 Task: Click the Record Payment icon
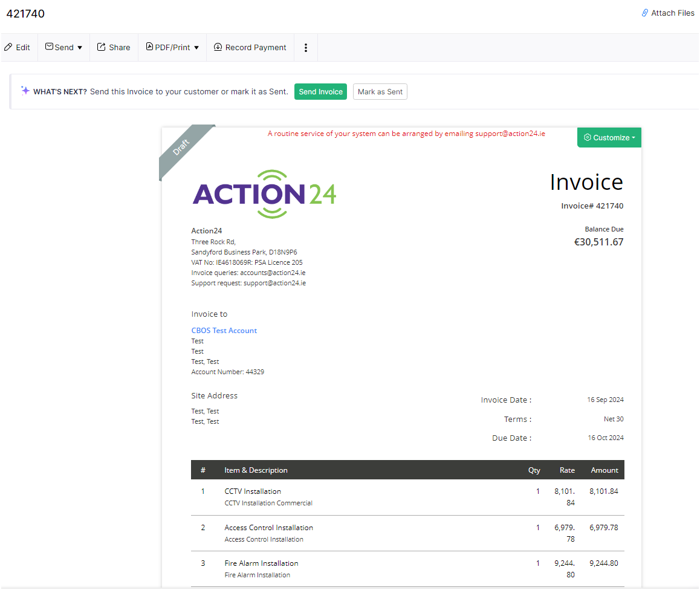tap(218, 47)
